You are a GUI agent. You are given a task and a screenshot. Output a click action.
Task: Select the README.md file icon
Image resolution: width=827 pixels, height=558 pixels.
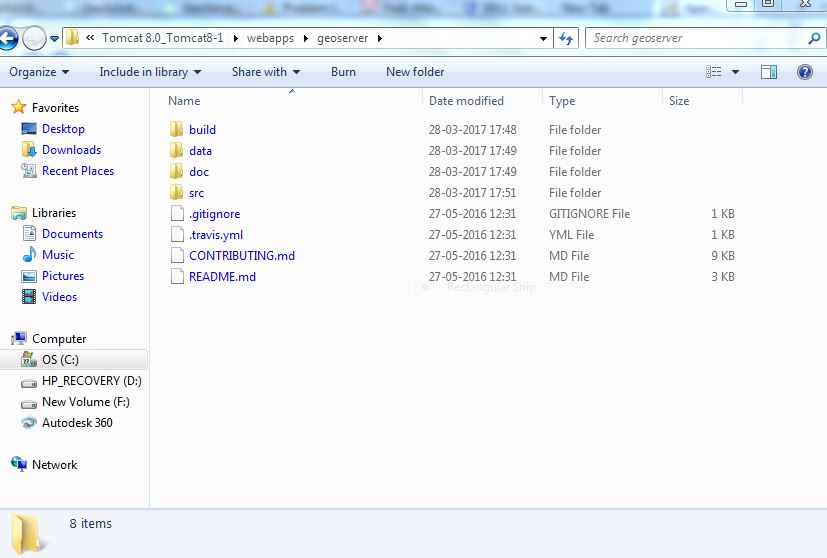coord(176,277)
